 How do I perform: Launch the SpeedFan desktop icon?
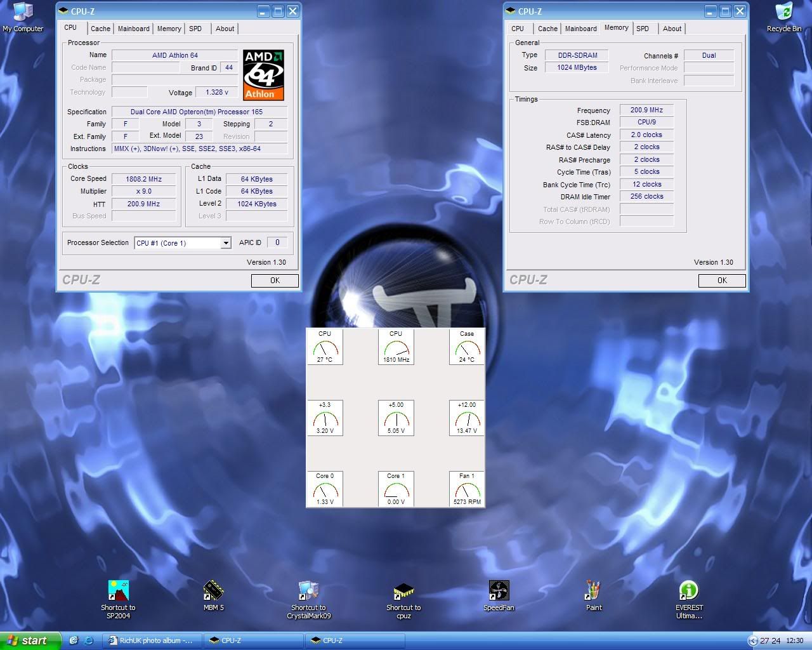pyautogui.click(x=499, y=591)
